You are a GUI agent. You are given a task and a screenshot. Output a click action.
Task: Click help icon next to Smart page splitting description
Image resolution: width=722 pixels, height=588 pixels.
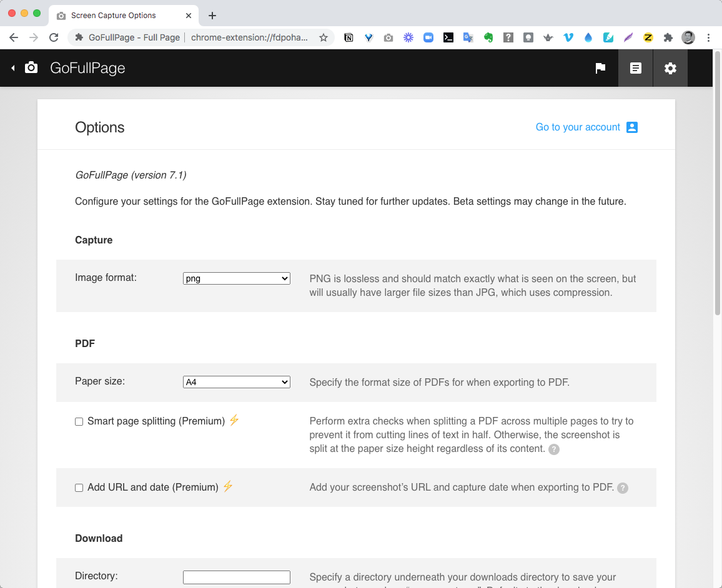(554, 449)
